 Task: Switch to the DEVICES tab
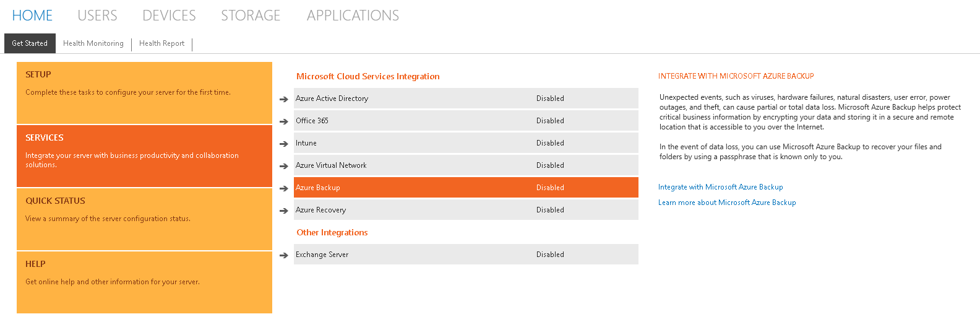click(x=169, y=15)
